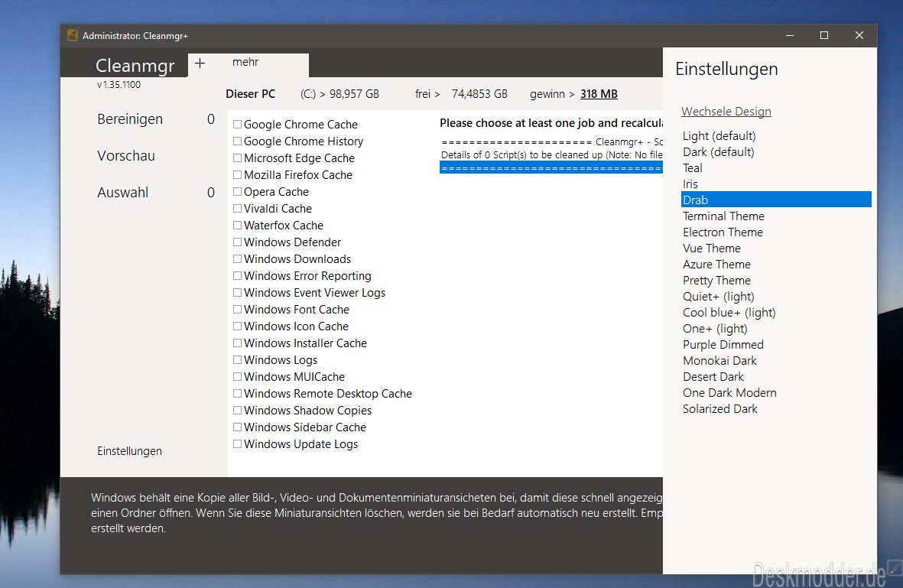Select the Windows Icon Cache checkbox
Viewport: 903px width, 588px height.
[237, 326]
